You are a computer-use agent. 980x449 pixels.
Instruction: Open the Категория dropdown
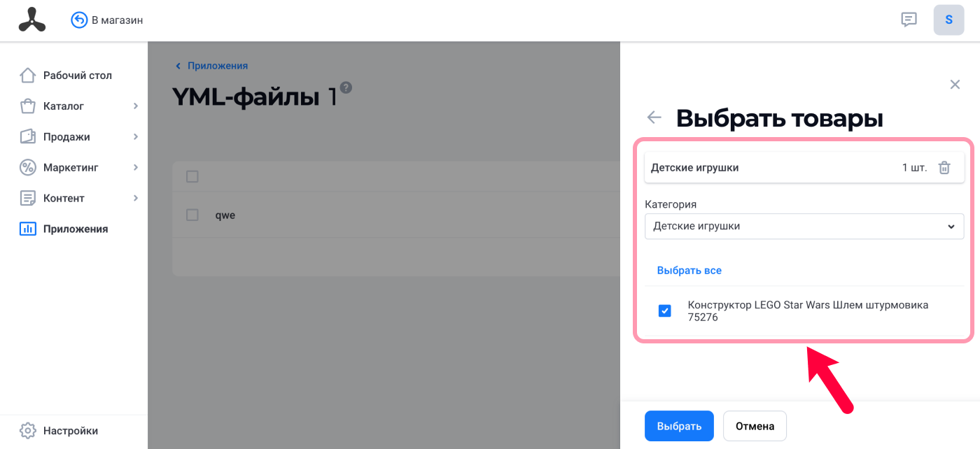[804, 227]
